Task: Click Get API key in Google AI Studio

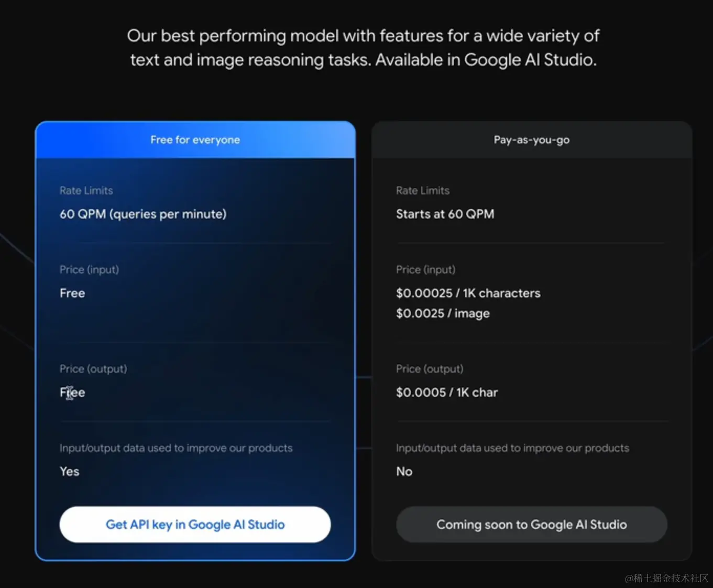Action: tap(195, 525)
